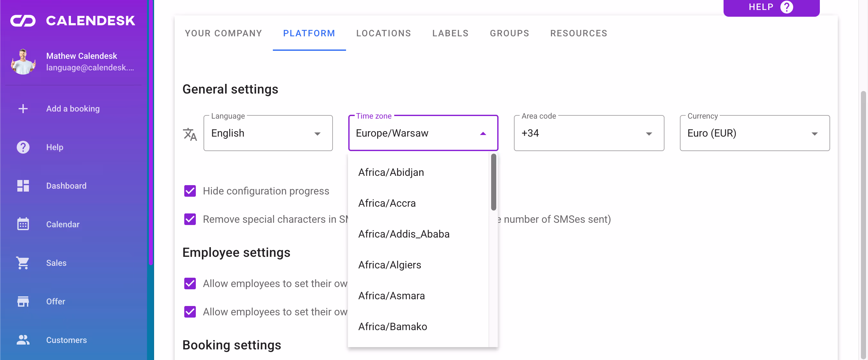This screenshot has height=360, width=868.
Task: Toggle Remove special characters in SMS checkbox
Action: [190, 219]
